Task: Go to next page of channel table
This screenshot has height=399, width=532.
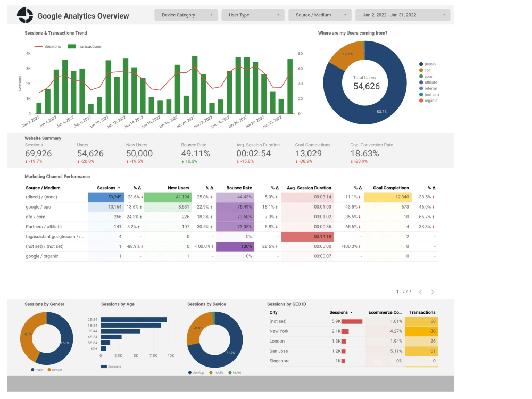Action: point(433,292)
